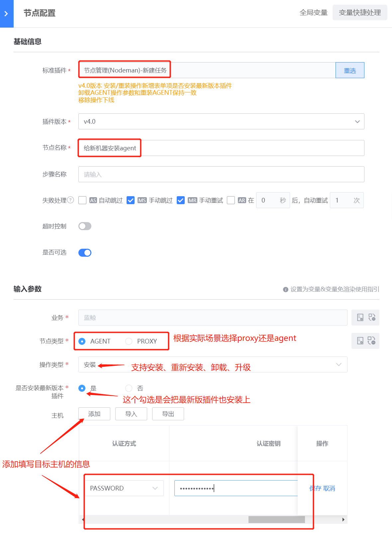Collapse the node config panel with the blue arrow

(6, 14)
